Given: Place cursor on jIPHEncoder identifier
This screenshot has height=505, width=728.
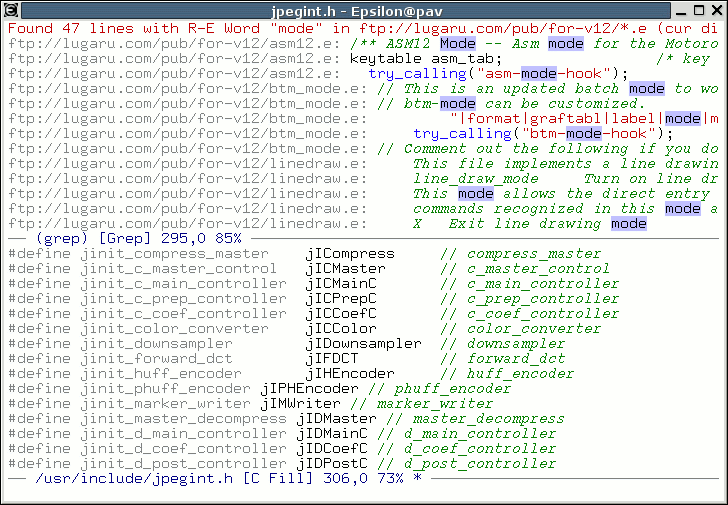Looking at the screenshot, I should [x=309, y=388].
